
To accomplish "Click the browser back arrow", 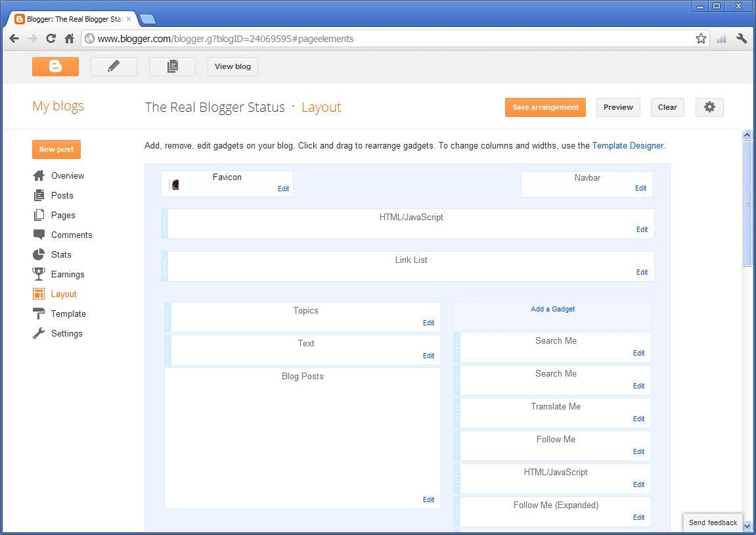I will coord(14,39).
